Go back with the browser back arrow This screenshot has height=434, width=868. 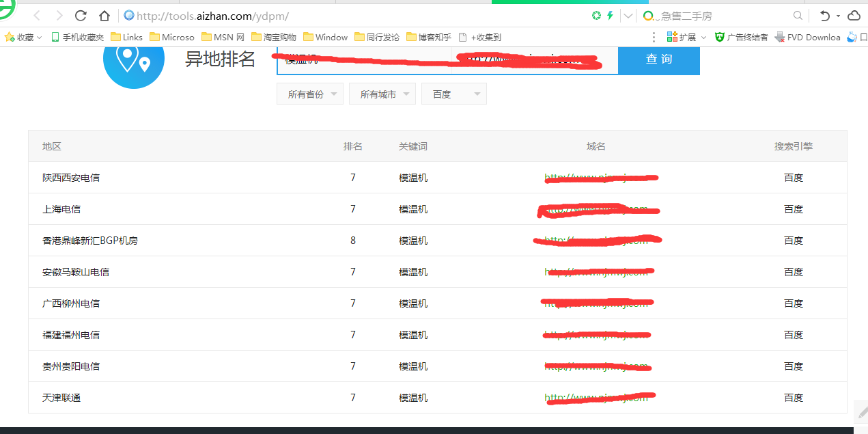click(37, 16)
